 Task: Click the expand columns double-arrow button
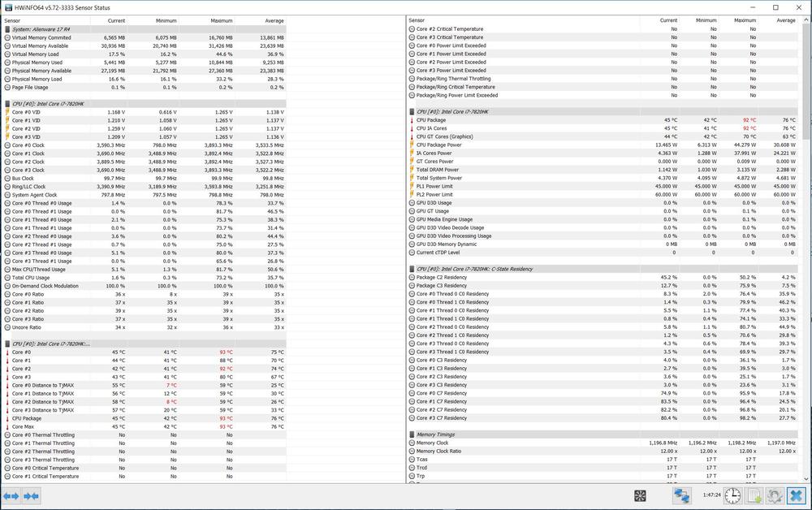coord(11,495)
